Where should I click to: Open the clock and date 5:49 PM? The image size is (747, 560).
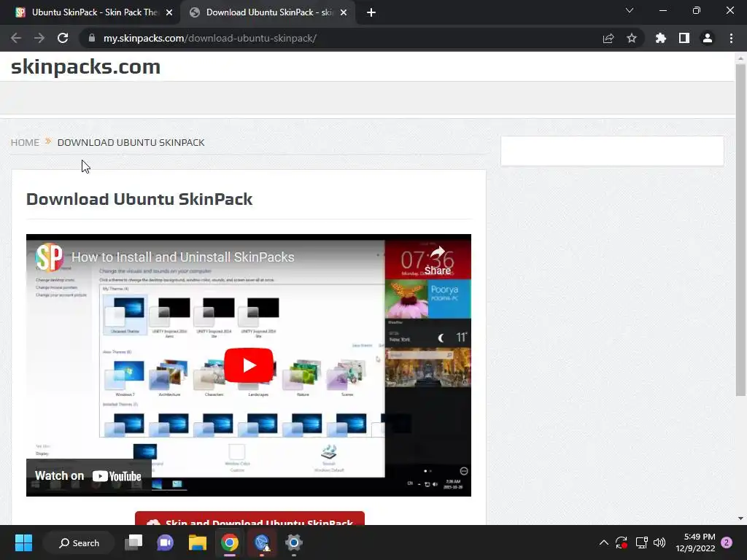pyautogui.click(x=695, y=542)
